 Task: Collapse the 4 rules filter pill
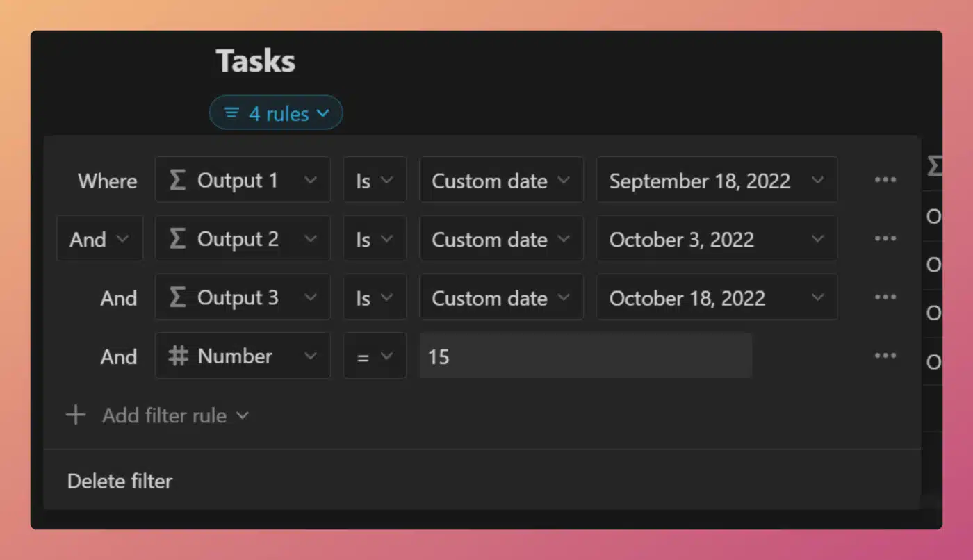[276, 113]
